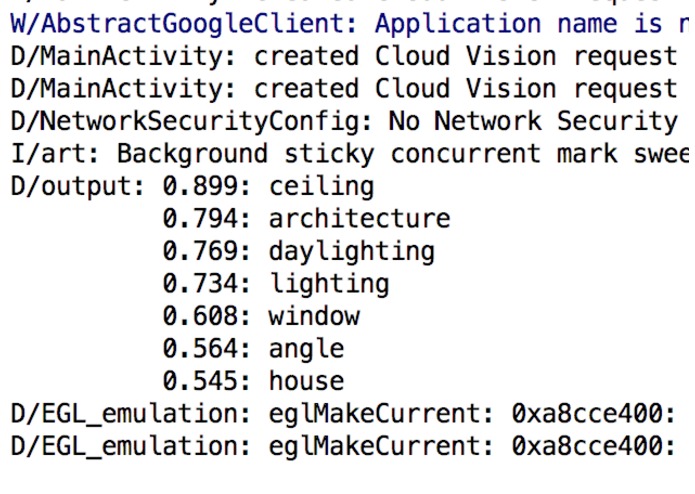
Task: Click the I/art Background sticky concurrent line
Action: tap(350, 154)
